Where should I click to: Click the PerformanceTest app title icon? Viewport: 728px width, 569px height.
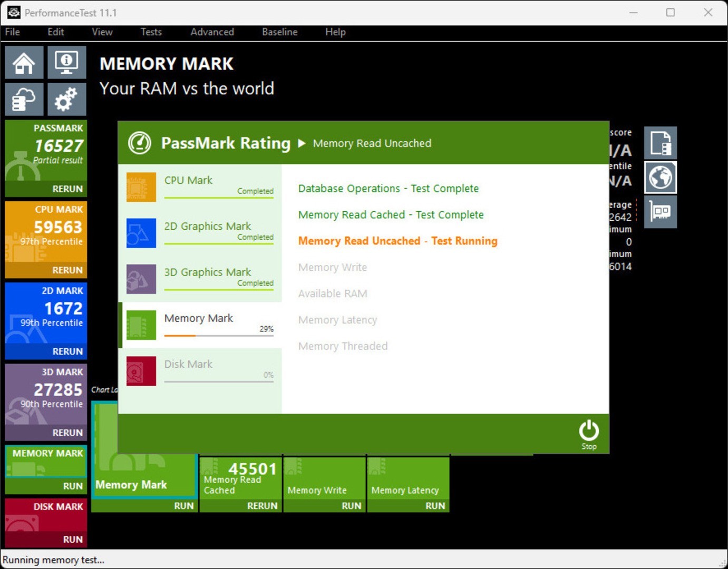(x=14, y=12)
